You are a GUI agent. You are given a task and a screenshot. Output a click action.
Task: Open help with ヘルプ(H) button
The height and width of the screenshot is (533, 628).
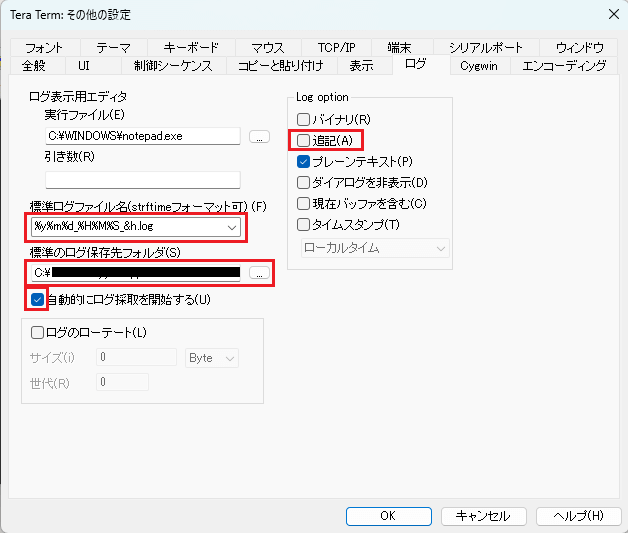(578, 516)
